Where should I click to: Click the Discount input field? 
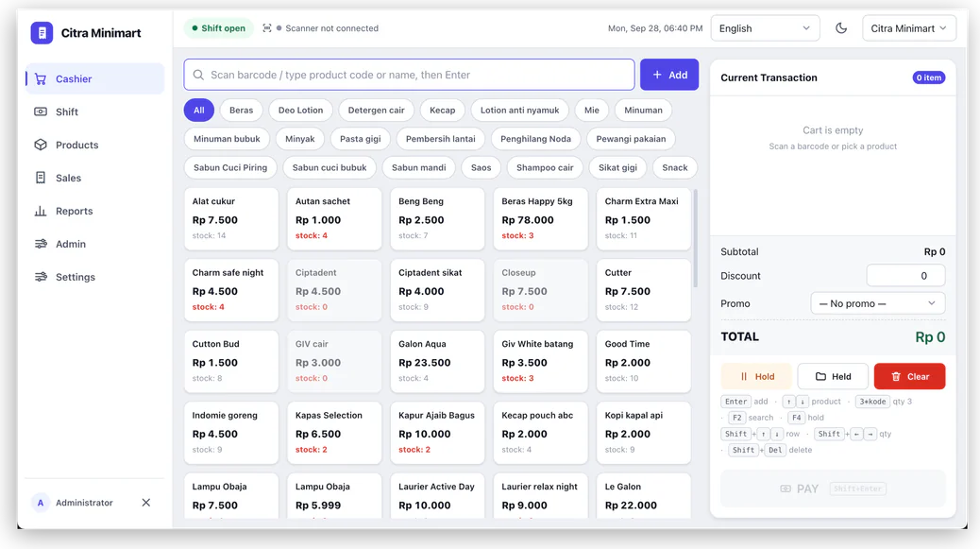click(905, 276)
